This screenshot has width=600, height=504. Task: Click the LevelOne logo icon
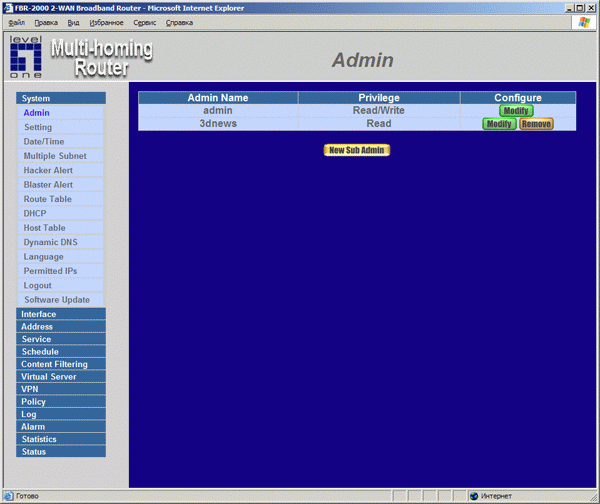[x=26, y=57]
